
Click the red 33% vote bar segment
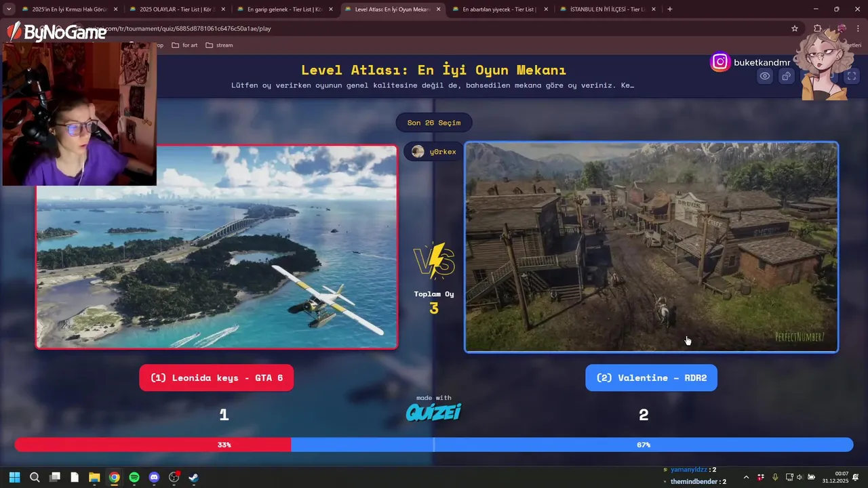point(153,445)
